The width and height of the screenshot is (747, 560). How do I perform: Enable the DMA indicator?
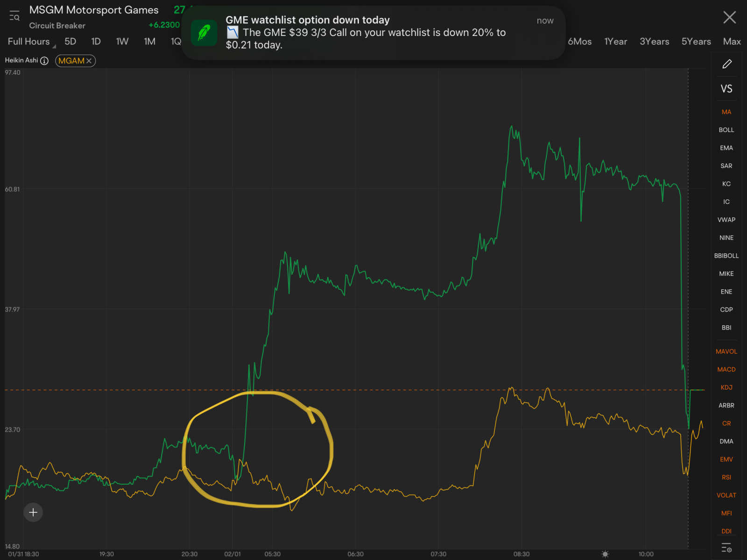(x=726, y=441)
